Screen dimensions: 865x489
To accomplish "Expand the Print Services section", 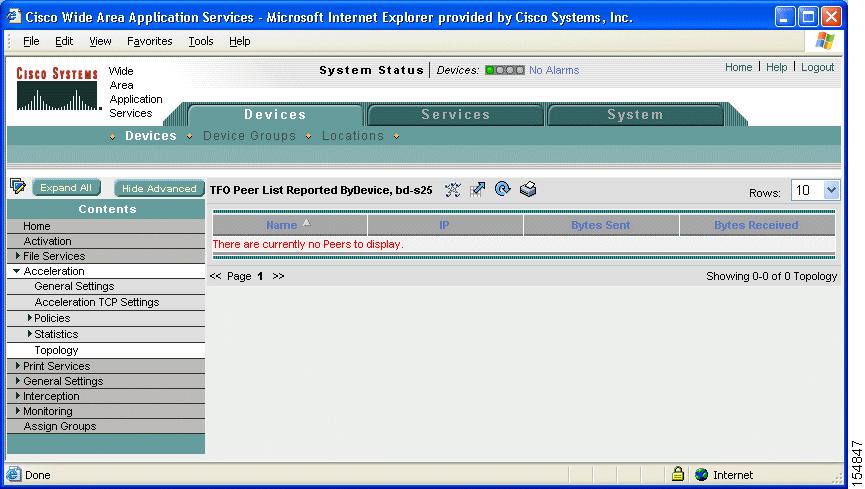I will point(18,365).
